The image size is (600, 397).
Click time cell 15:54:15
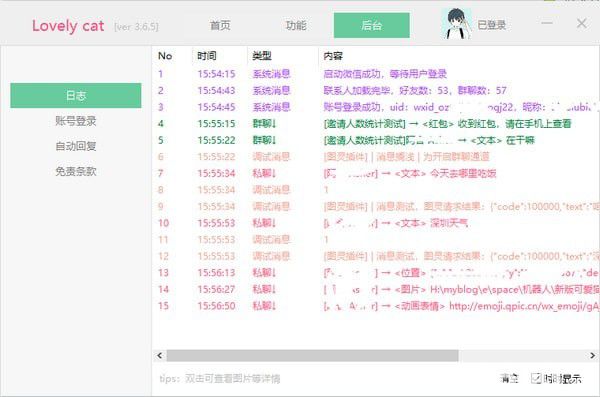[216, 74]
